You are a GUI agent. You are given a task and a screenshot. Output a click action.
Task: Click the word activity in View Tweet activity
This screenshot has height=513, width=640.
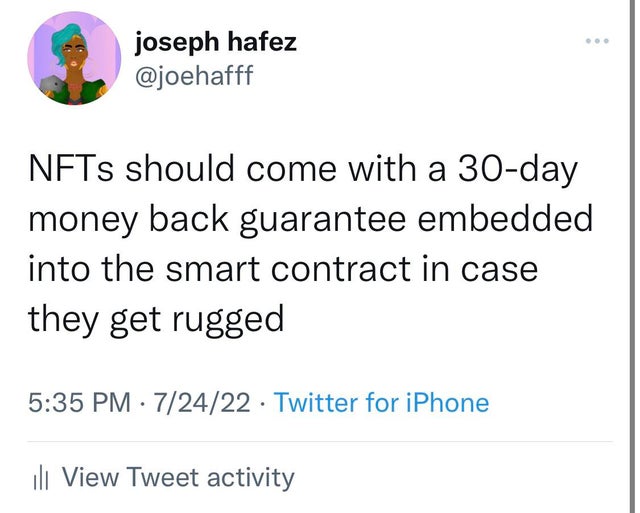[250, 477]
